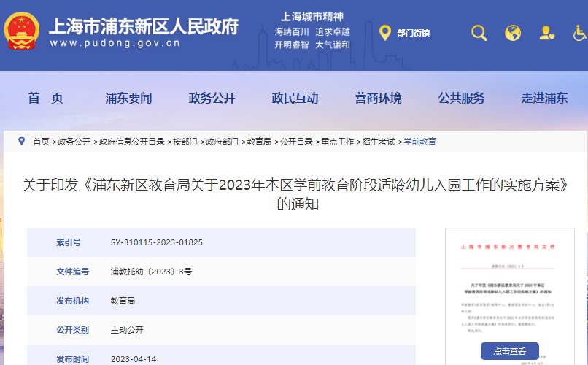Click the yellow location pin icon
588x365 pixels.
tap(385, 33)
